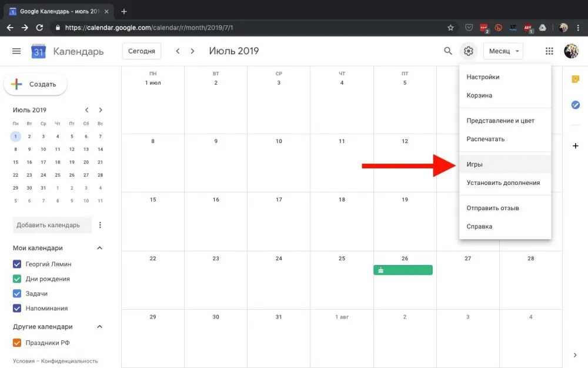Viewport: 588px width, 368px height.
Task: Click the Создать button
Action: point(35,84)
